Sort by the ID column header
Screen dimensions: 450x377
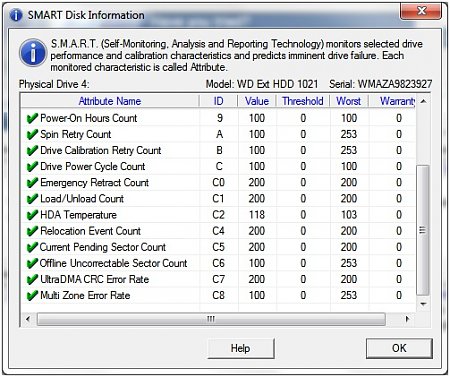(x=218, y=101)
